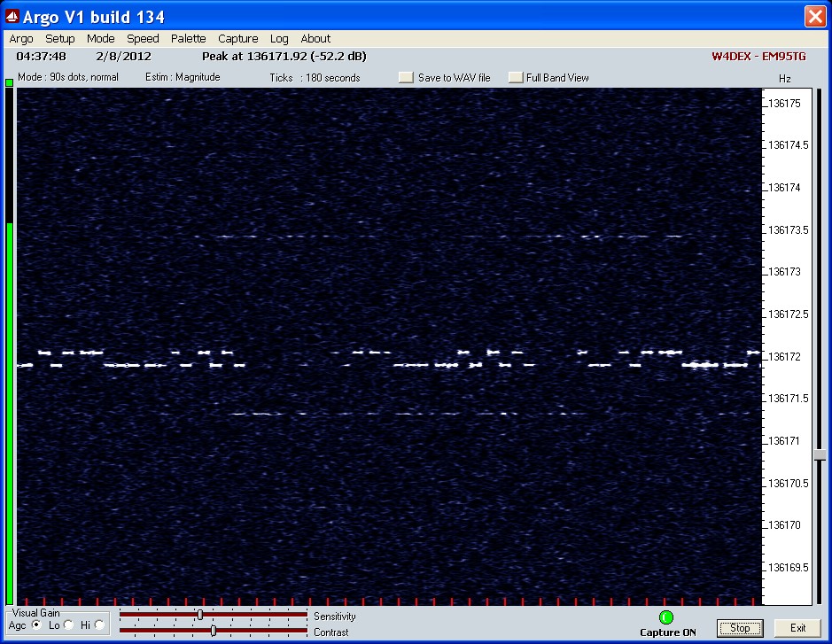The image size is (832, 644).
Task: Click the 136170 frequency scale label
Action: coord(784,525)
